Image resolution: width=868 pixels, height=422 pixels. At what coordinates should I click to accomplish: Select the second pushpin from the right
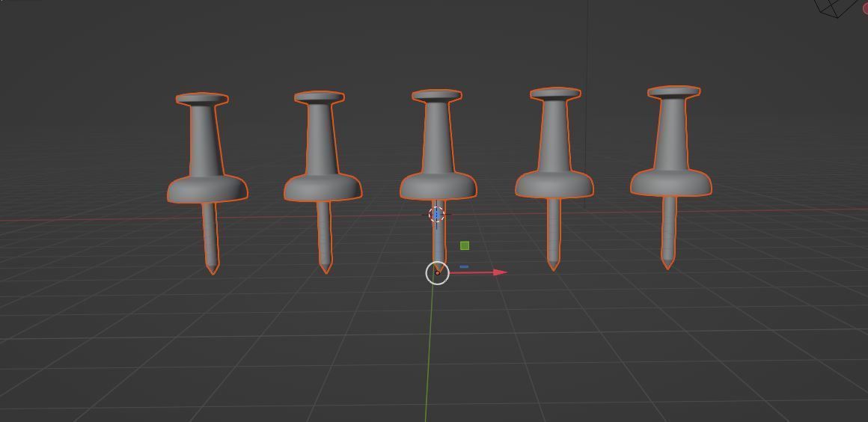[554, 178]
